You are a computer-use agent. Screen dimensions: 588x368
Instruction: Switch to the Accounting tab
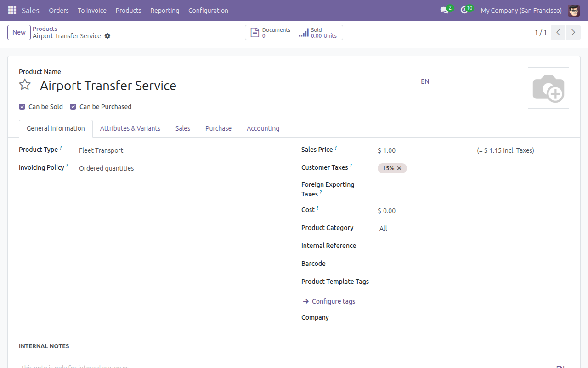click(263, 128)
